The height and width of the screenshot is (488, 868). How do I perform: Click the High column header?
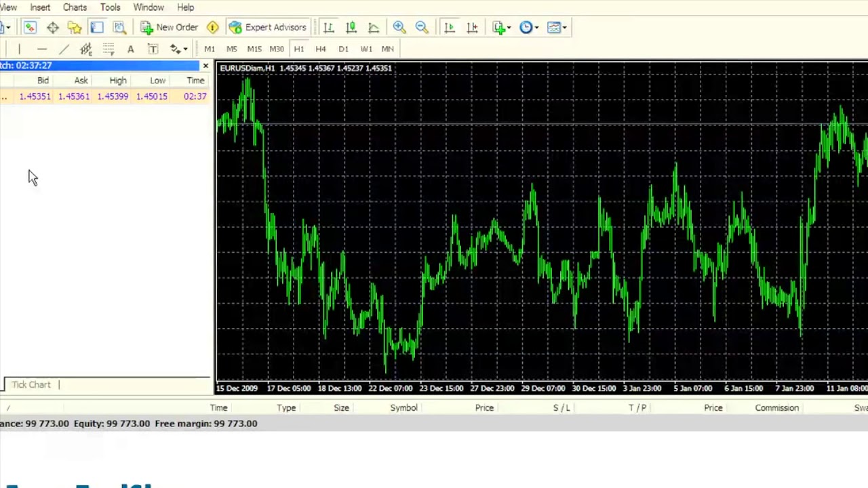tap(118, 81)
